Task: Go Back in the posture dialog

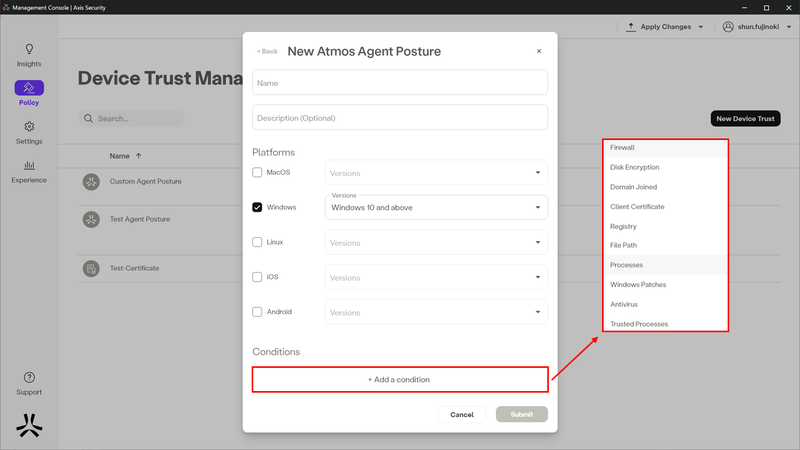Action: pos(267,51)
